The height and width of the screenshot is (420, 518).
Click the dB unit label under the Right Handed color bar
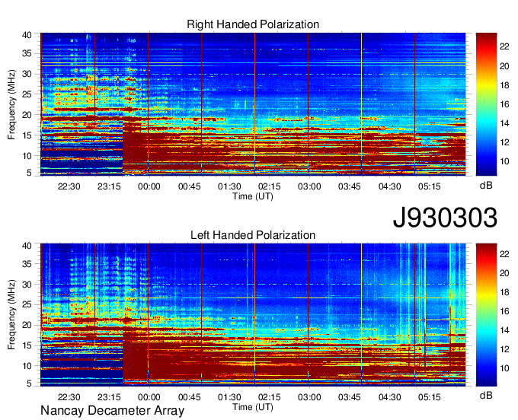click(486, 186)
